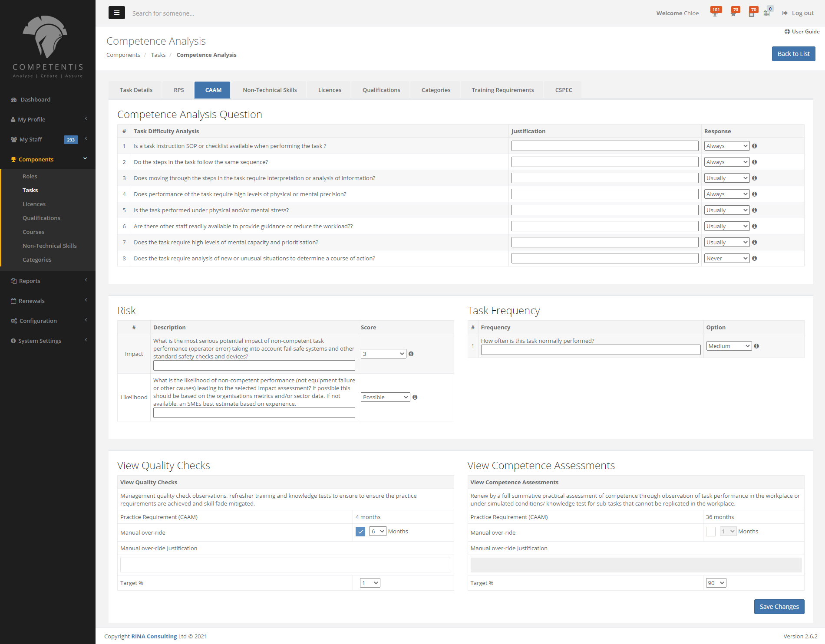Open response dropdown for question 8
This screenshot has height=644, width=825.
[726, 259]
